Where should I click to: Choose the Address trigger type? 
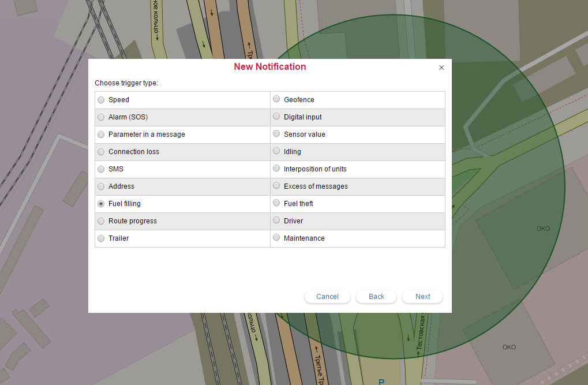tap(102, 186)
